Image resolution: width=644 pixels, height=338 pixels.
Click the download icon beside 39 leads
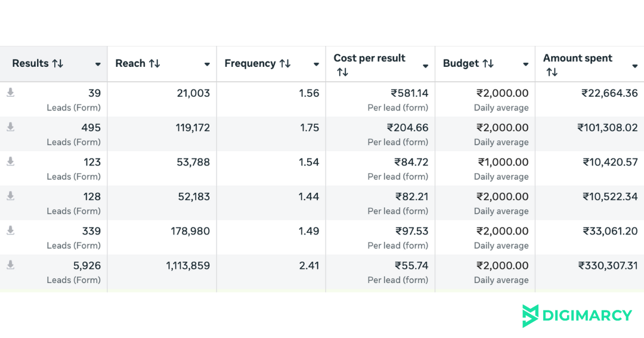[x=10, y=93]
